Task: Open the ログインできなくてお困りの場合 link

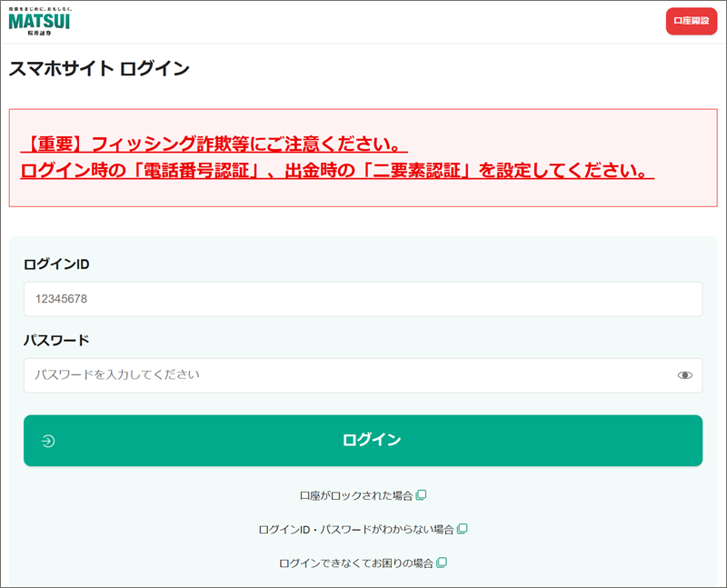Action: tap(355, 563)
